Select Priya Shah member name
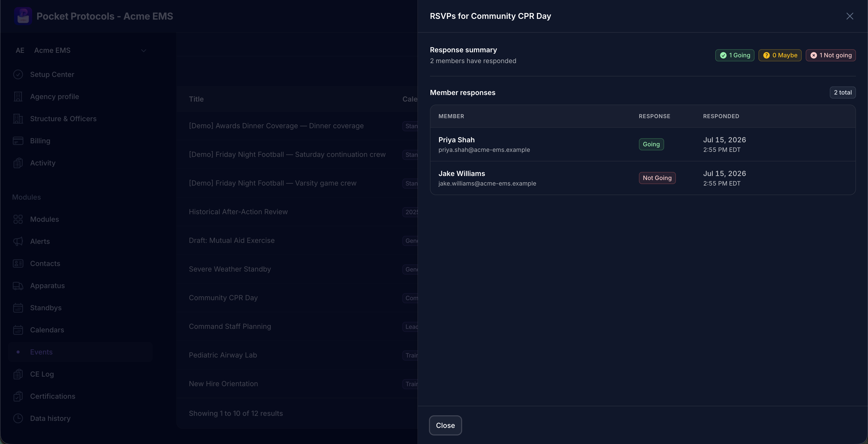Viewport: 868px width, 444px height. pos(456,140)
